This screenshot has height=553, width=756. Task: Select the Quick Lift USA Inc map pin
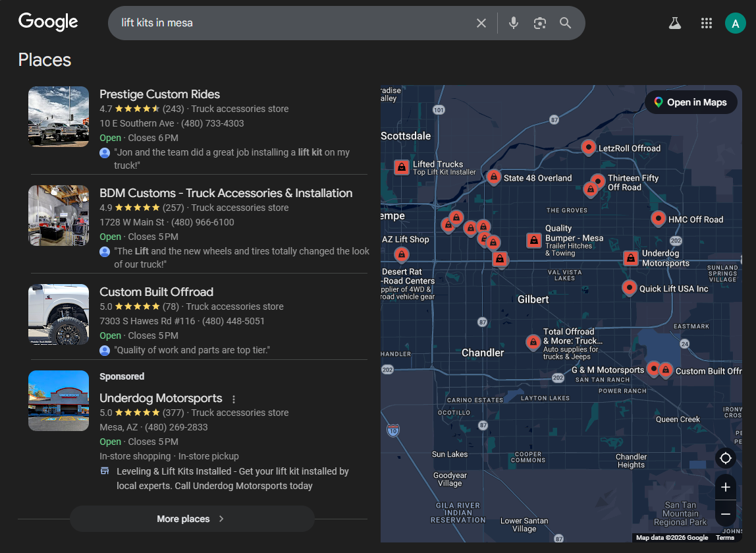(x=629, y=287)
